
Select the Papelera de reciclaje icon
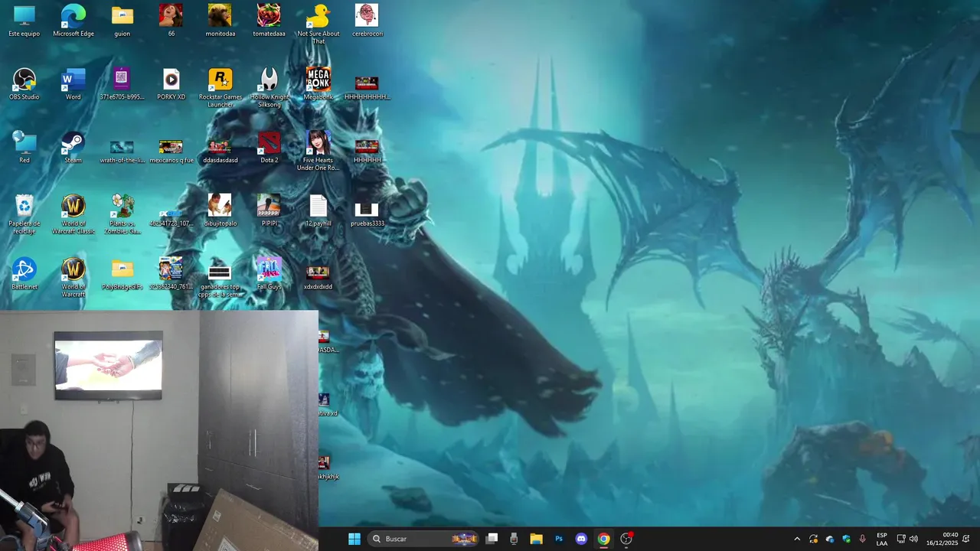[24, 214]
